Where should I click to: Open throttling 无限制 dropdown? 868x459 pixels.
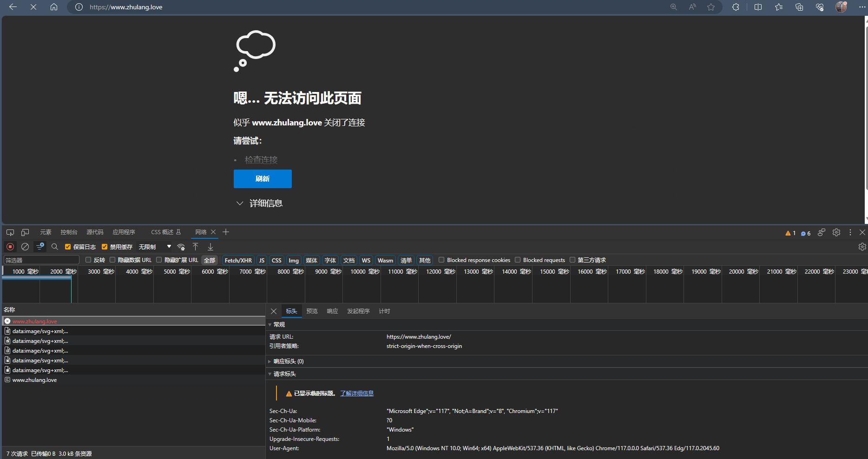click(x=155, y=247)
